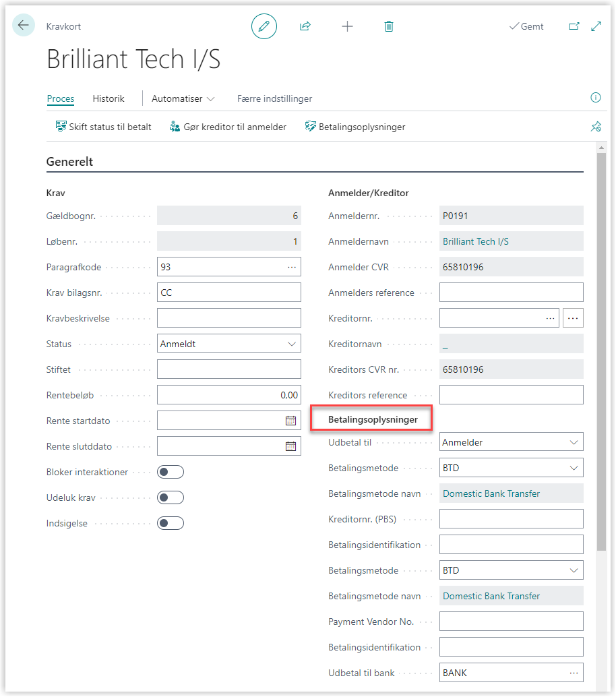The height and width of the screenshot is (697, 616).
Task: Open the share icon
Action: point(305,26)
